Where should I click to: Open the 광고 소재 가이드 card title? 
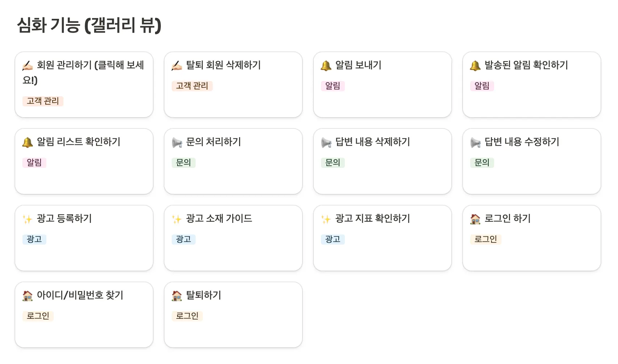click(219, 219)
